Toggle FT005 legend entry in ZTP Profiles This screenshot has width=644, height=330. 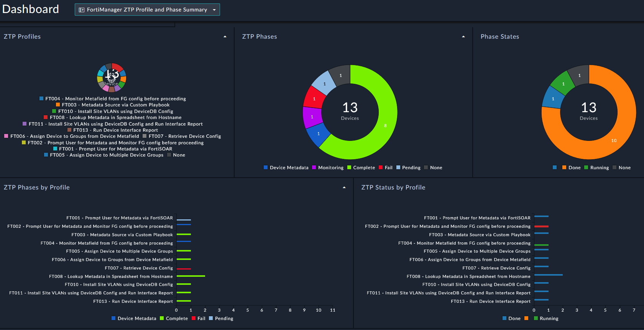(x=103, y=155)
